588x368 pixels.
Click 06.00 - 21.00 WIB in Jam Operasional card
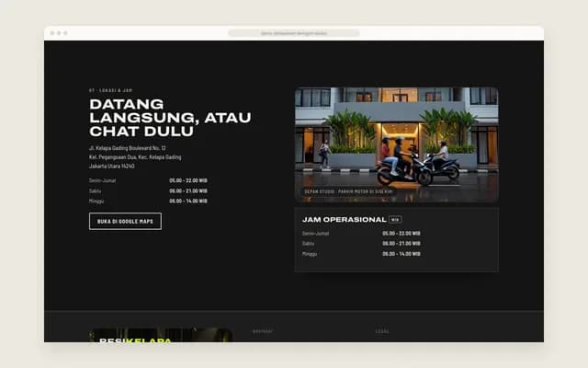click(x=401, y=243)
